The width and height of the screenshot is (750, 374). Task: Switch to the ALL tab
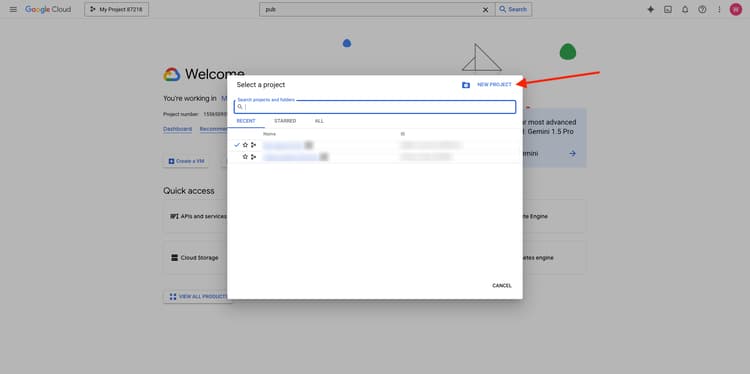click(x=319, y=121)
